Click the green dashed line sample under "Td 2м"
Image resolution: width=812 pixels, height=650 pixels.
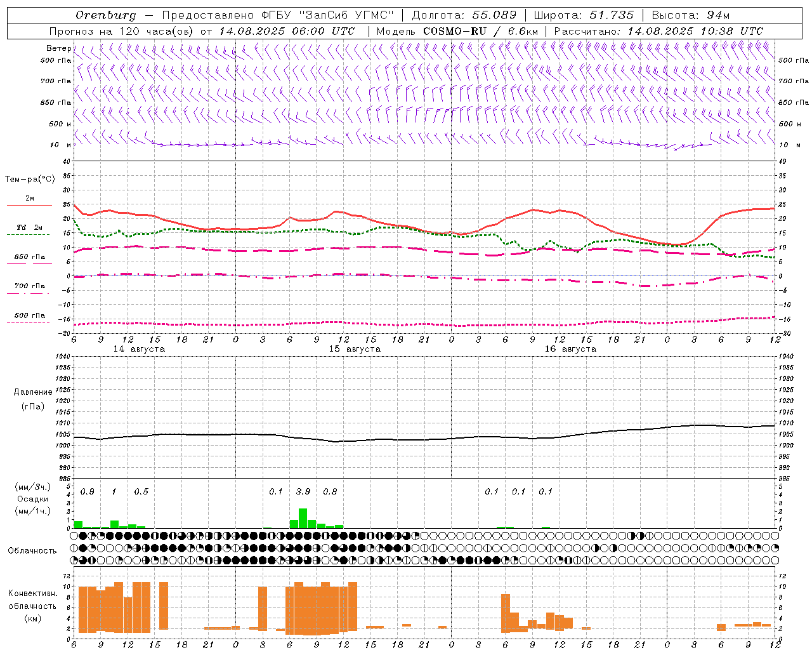click(x=28, y=235)
